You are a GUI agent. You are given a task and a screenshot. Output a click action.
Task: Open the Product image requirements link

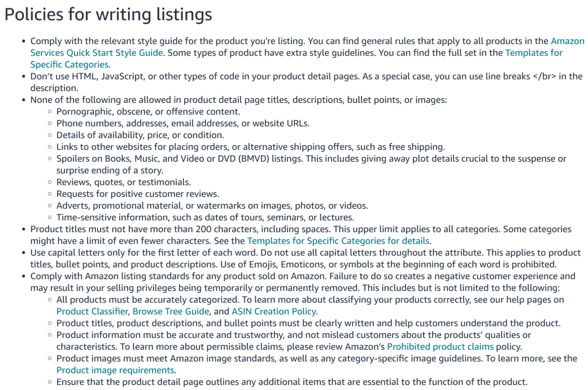[115, 370]
